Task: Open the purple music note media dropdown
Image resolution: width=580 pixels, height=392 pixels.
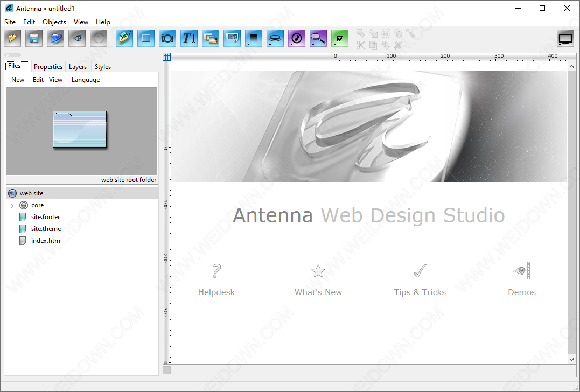Action: (x=297, y=38)
